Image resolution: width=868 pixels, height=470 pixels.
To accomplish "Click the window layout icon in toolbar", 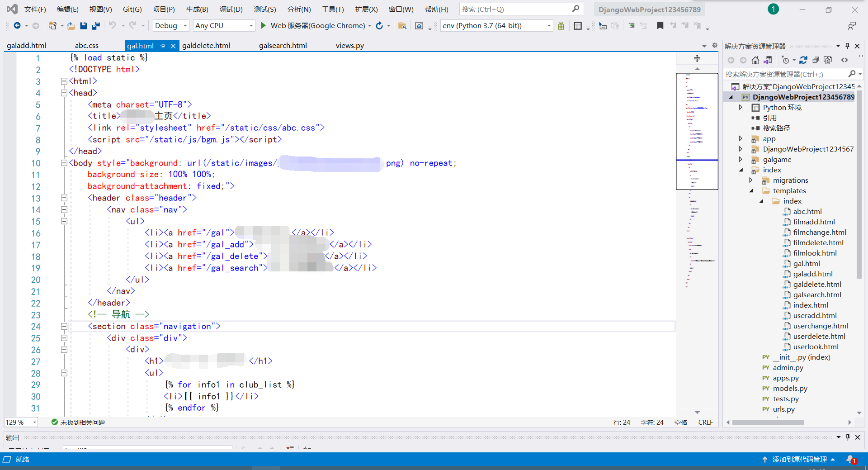I will coord(578,26).
